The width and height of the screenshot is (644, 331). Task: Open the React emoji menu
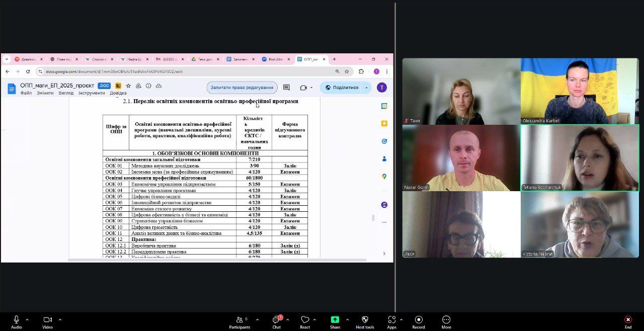pos(305,320)
